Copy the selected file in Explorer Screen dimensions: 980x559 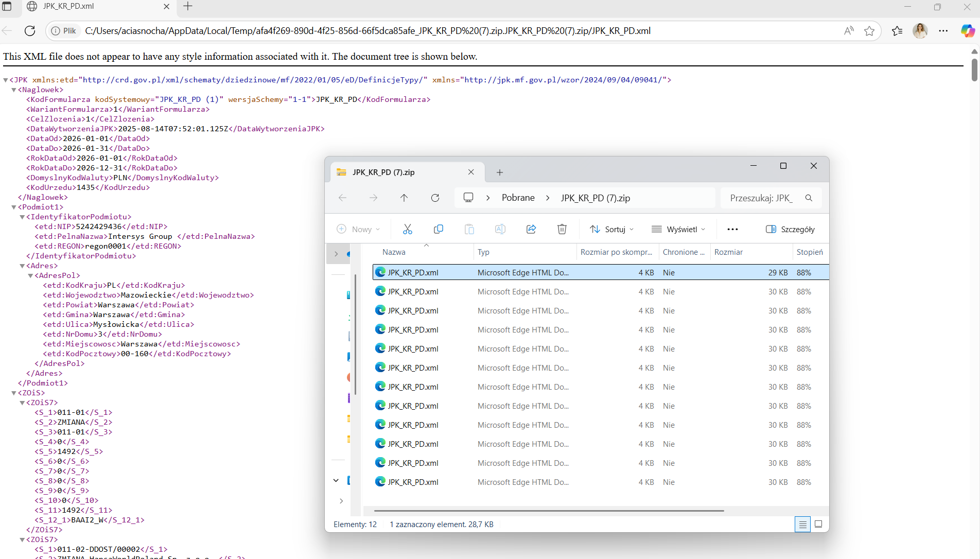[438, 229]
